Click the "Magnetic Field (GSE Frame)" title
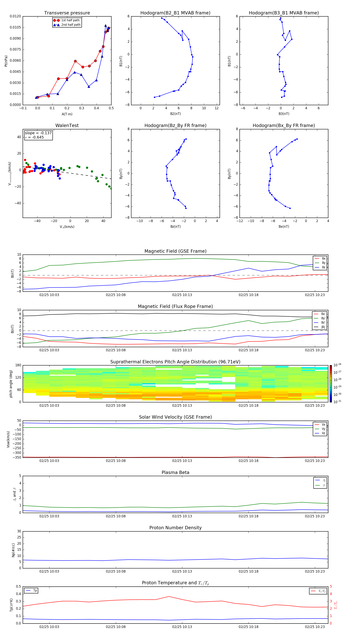Image resolution: width=351 pixels, height=644 pixels. (175, 251)
